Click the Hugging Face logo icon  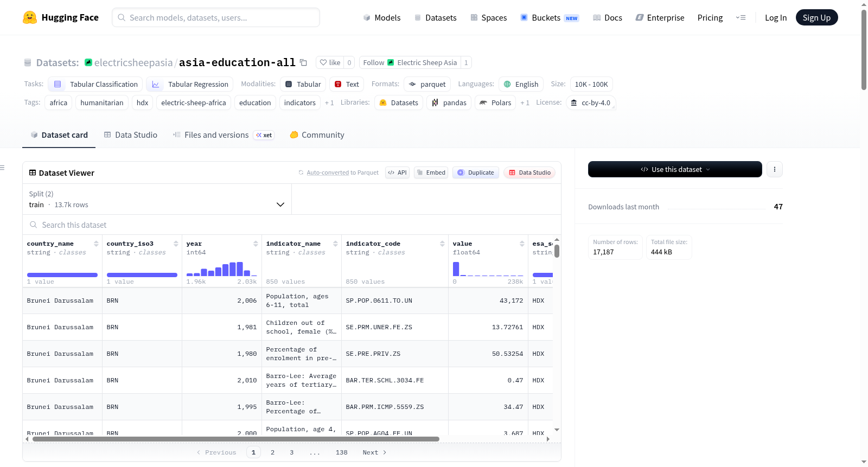click(30, 17)
